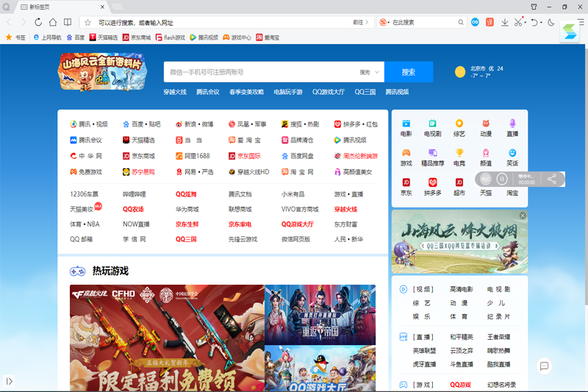Open the 综艺 category icon

coord(459,128)
